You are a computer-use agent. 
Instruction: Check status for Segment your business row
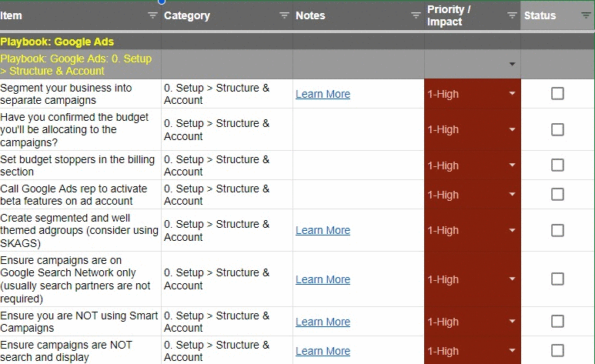(x=557, y=93)
